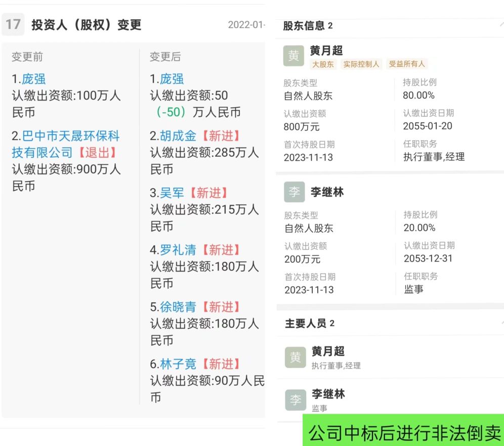
Task: Select 徐晓青 in the 变更后 list
Action: click(178, 307)
